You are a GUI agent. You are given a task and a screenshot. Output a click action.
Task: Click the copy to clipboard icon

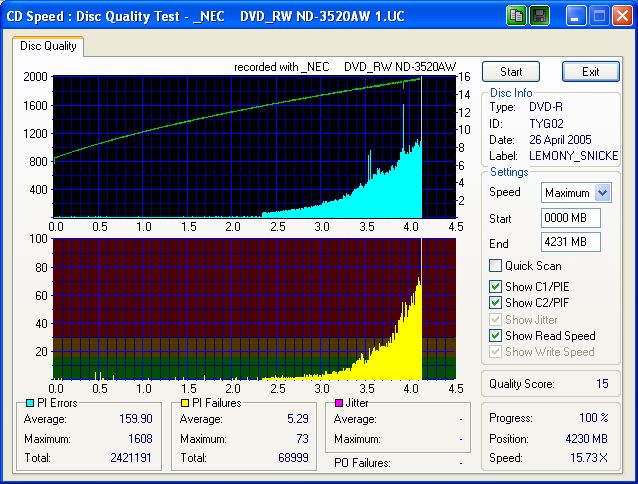(516, 16)
